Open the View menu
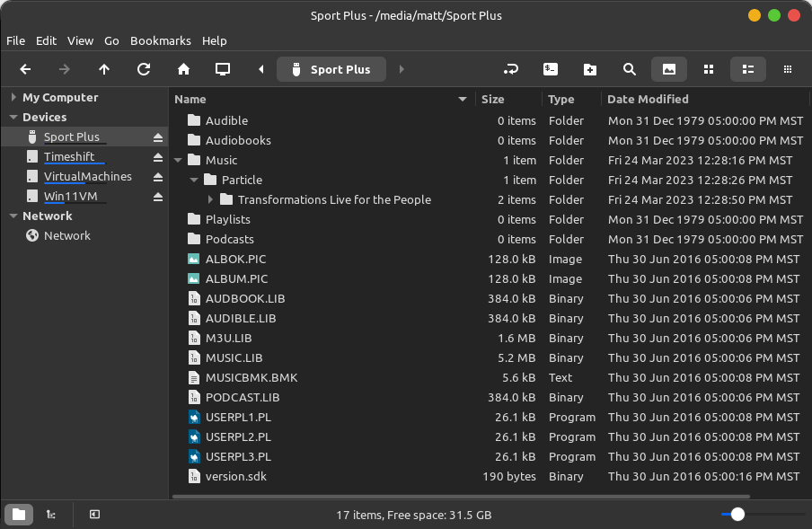 click(x=80, y=40)
